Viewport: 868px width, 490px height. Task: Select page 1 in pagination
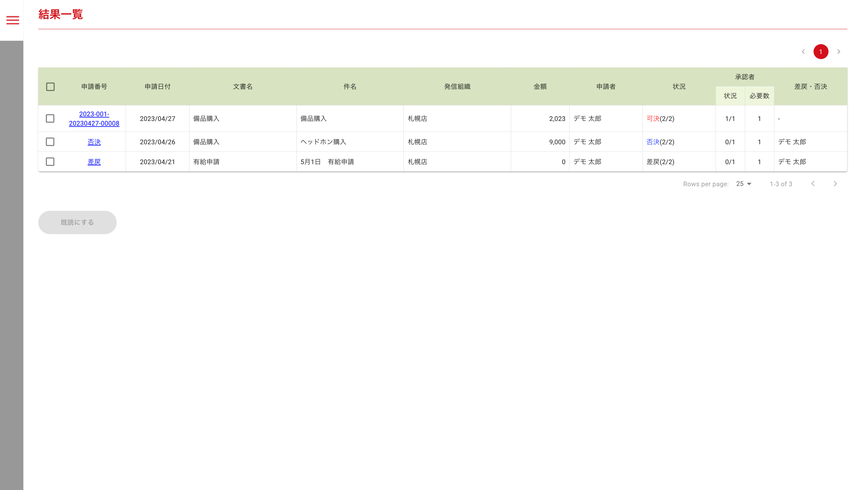point(820,52)
